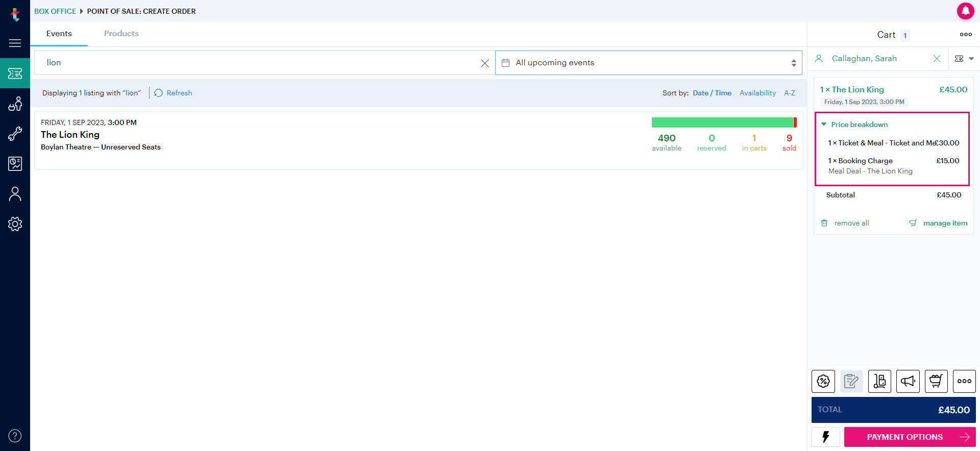Switch to the Events tab
This screenshot has height=451, width=980.
click(59, 34)
